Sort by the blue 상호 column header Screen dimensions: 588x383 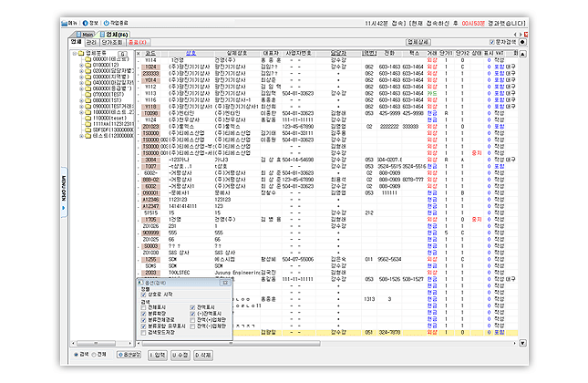191,53
